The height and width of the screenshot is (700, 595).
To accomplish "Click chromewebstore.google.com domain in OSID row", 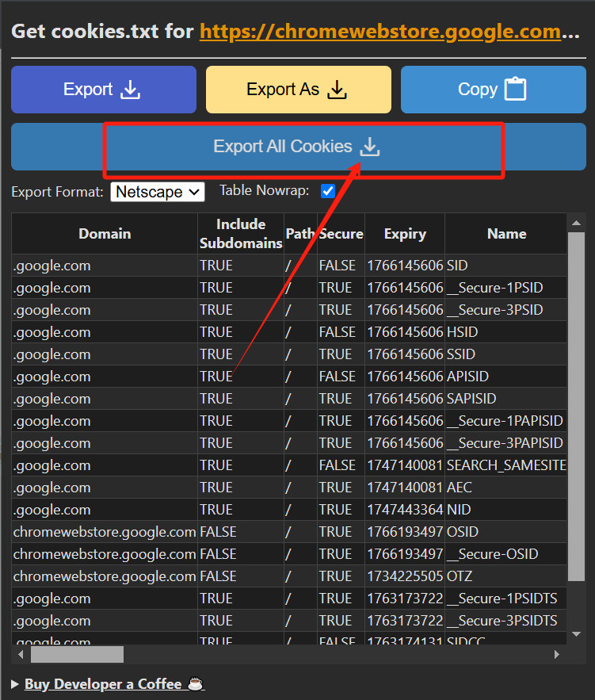I will [x=105, y=532].
